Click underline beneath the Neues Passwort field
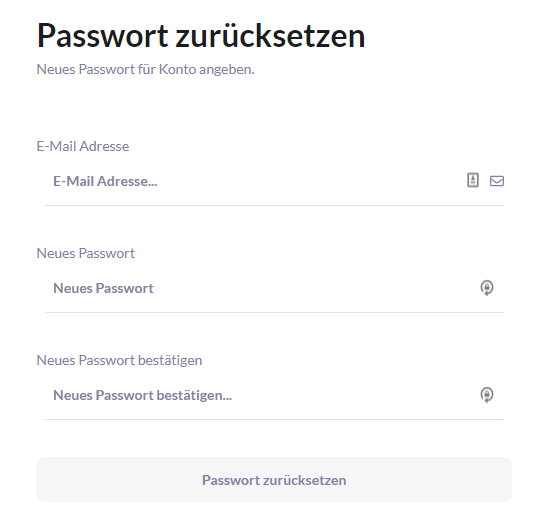 coord(274,312)
